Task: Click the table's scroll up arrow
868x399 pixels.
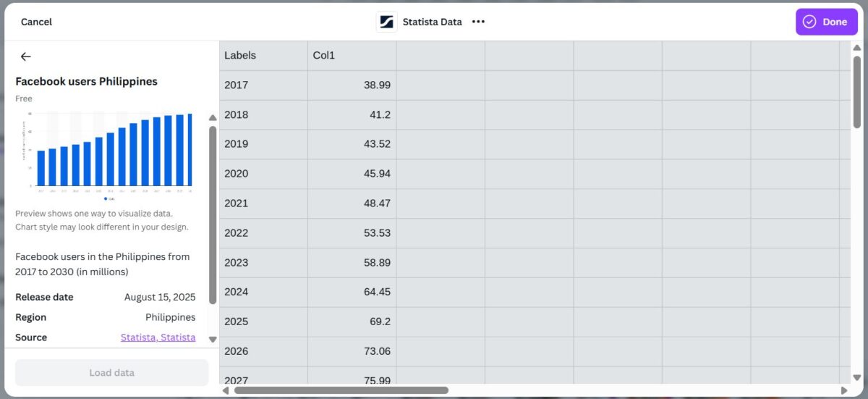Action: click(x=857, y=48)
